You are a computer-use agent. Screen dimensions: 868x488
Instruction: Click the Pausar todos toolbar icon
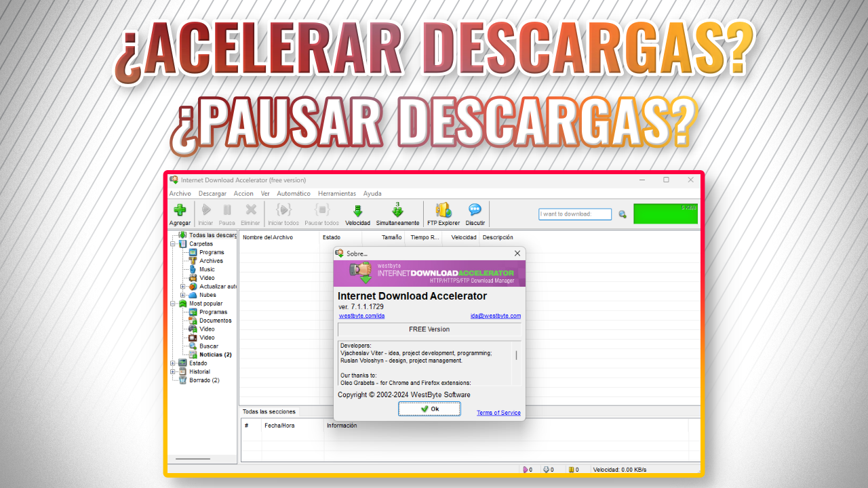click(x=321, y=214)
